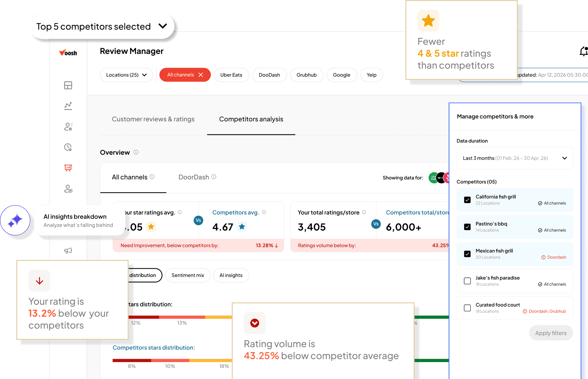Click Doordash, Grubhub warning on Curated food court
The height and width of the screenshot is (379, 588).
[545, 311]
